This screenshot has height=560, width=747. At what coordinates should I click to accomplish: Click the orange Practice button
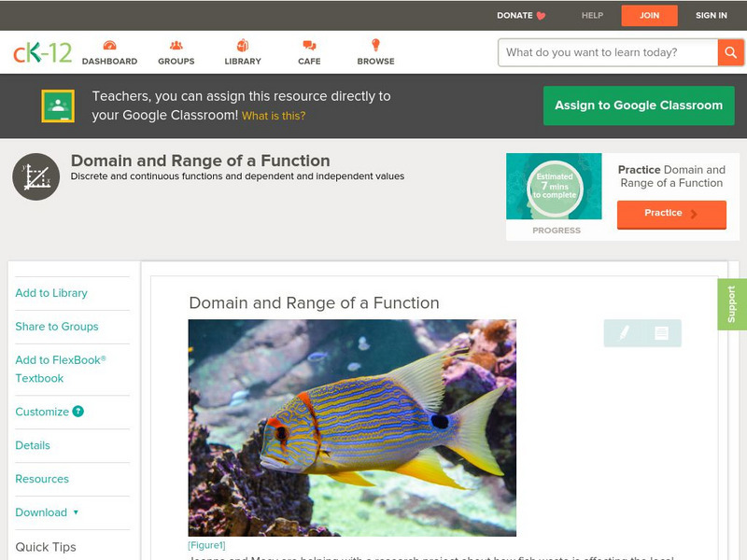click(x=671, y=214)
